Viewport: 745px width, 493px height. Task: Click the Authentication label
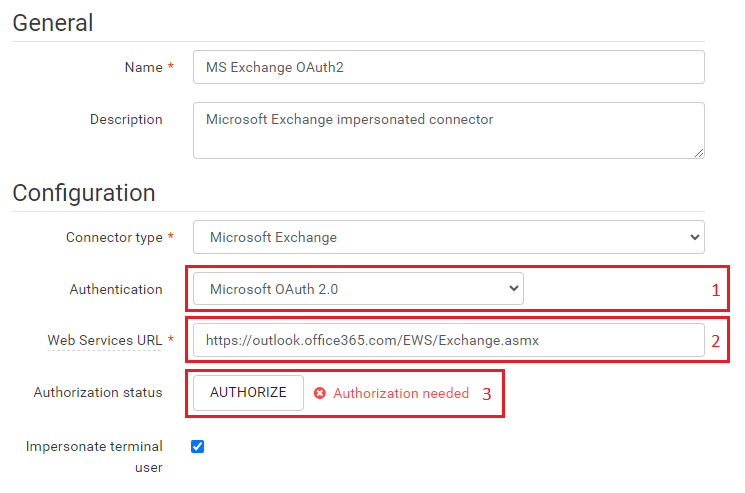[x=116, y=289]
